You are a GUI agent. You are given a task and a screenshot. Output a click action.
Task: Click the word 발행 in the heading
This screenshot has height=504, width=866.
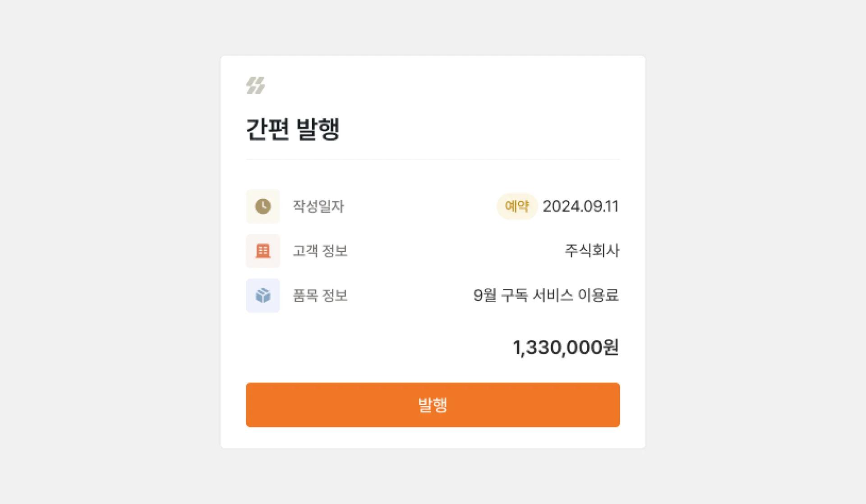pos(318,129)
